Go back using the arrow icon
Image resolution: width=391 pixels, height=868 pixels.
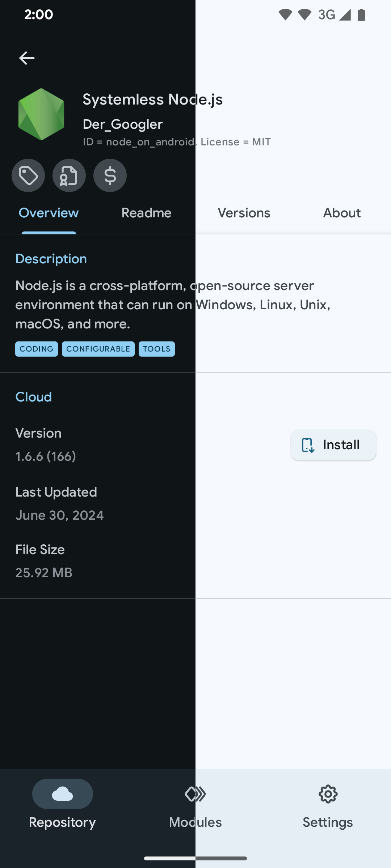point(27,58)
